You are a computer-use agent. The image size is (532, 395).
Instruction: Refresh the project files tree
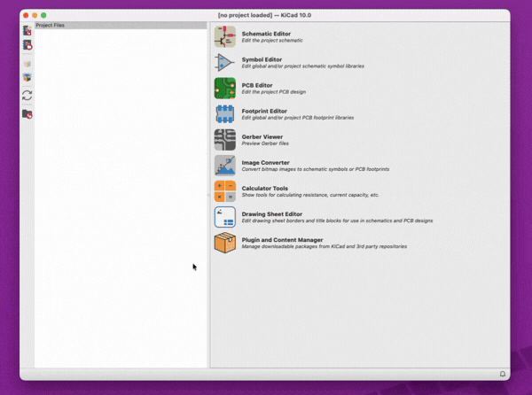click(27, 96)
